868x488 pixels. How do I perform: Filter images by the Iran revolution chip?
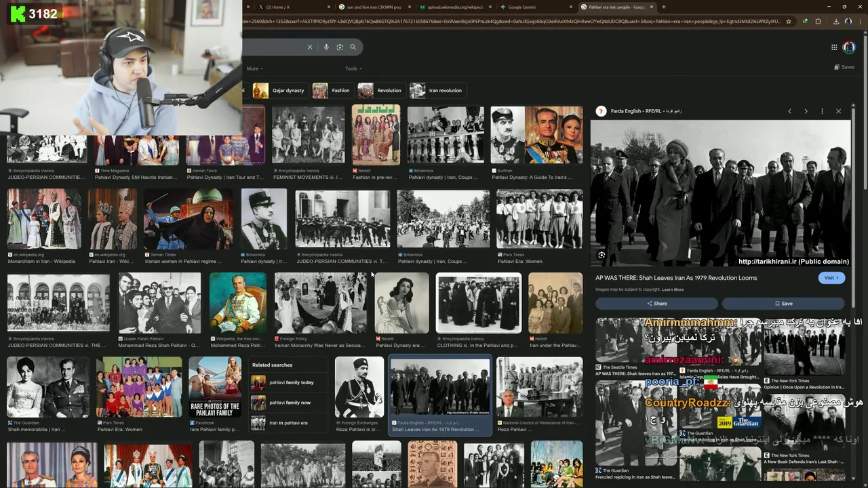tap(437, 91)
